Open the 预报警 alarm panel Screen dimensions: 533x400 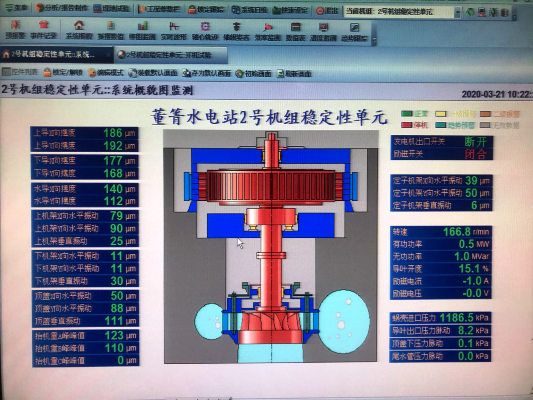15,29
